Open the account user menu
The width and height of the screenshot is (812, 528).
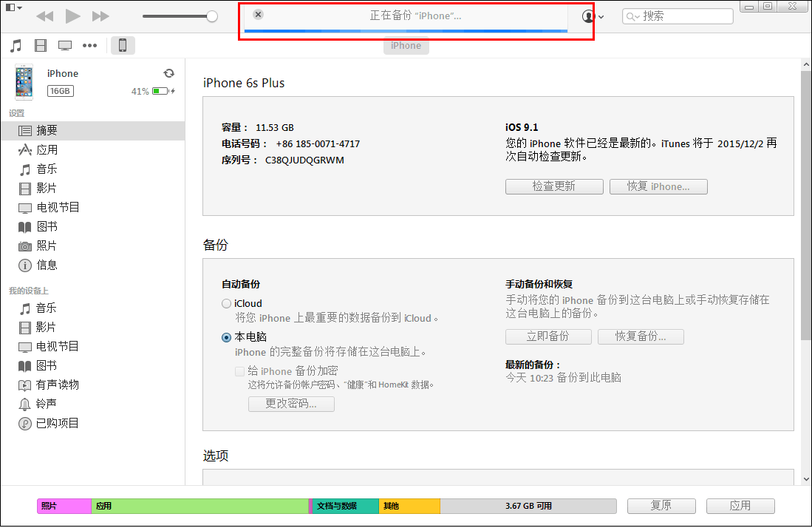593,16
